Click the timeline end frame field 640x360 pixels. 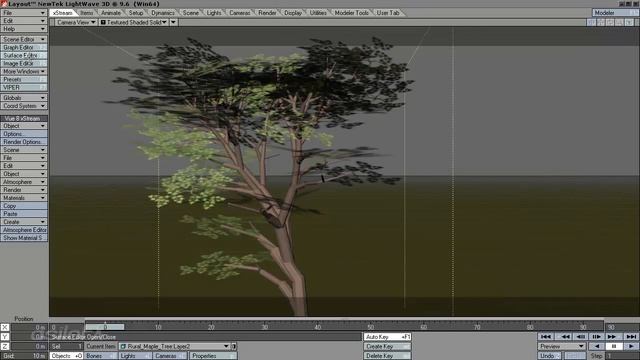[622, 327]
